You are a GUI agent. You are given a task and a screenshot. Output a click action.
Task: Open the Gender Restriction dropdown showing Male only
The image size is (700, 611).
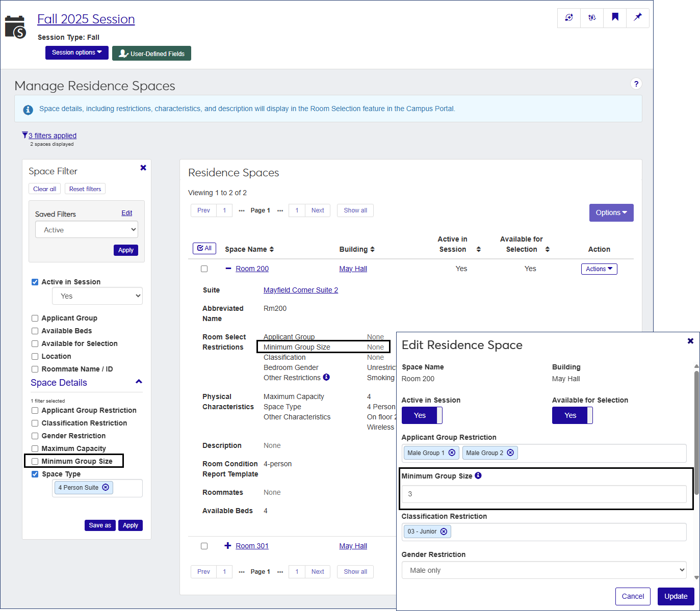click(544, 570)
